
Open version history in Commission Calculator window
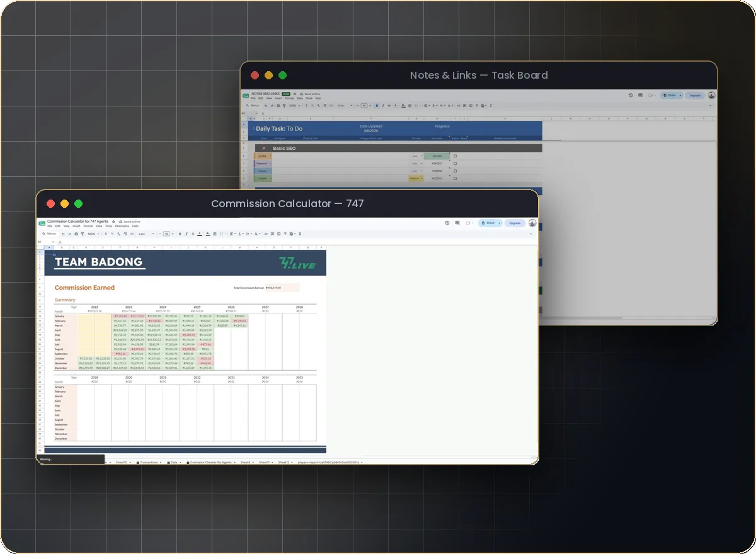point(447,223)
